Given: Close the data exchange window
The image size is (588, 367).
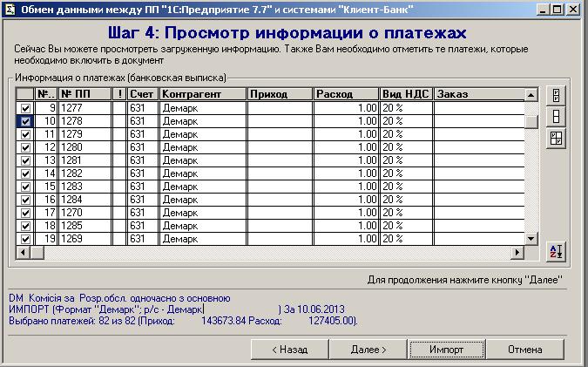Looking at the screenshot, I should tap(572, 10).
